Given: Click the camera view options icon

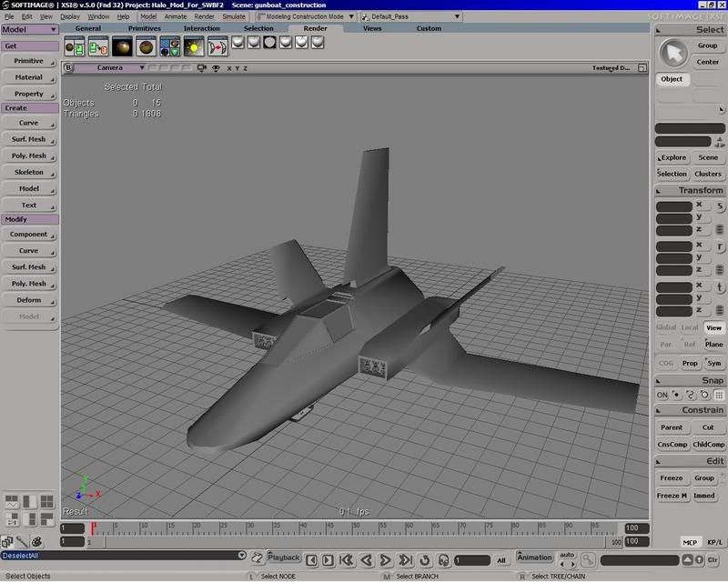Looking at the screenshot, I should [x=201, y=68].
